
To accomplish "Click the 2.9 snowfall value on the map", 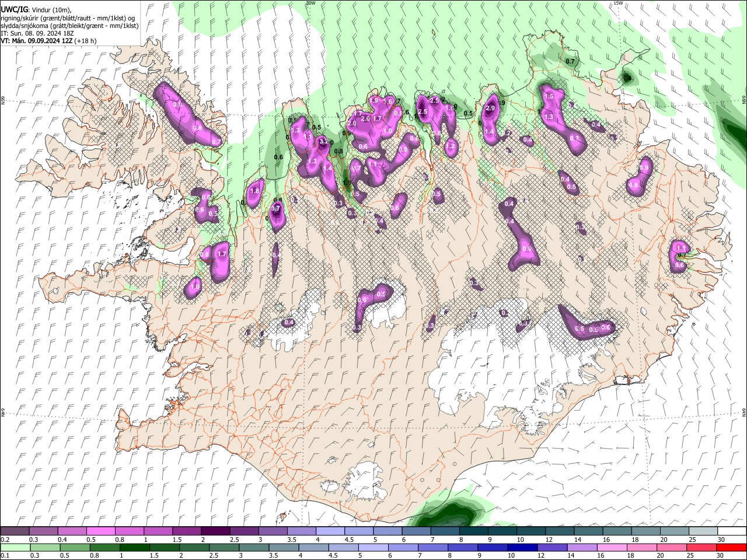I will click(x=490, y=108).
